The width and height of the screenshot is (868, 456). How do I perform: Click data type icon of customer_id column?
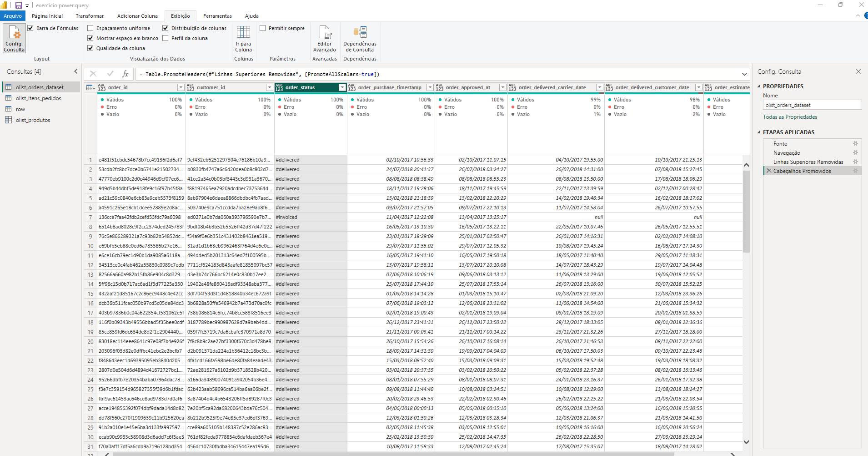[191, 87]
